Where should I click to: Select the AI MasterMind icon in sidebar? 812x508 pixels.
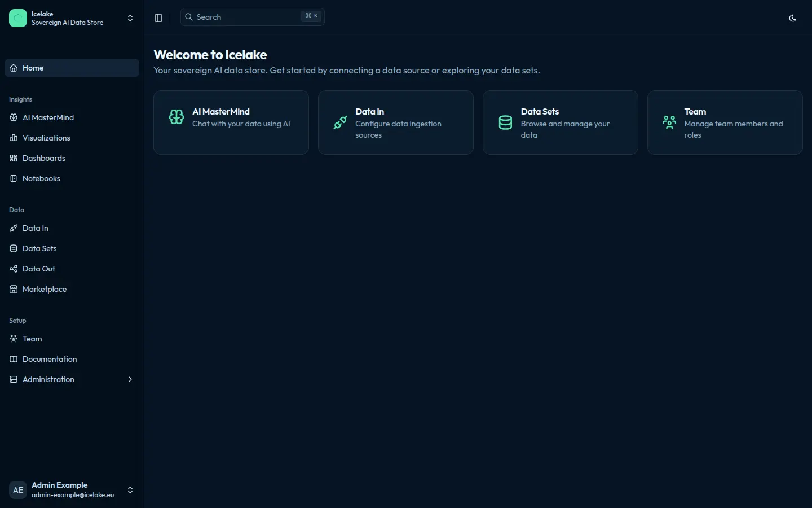point(13,117)
